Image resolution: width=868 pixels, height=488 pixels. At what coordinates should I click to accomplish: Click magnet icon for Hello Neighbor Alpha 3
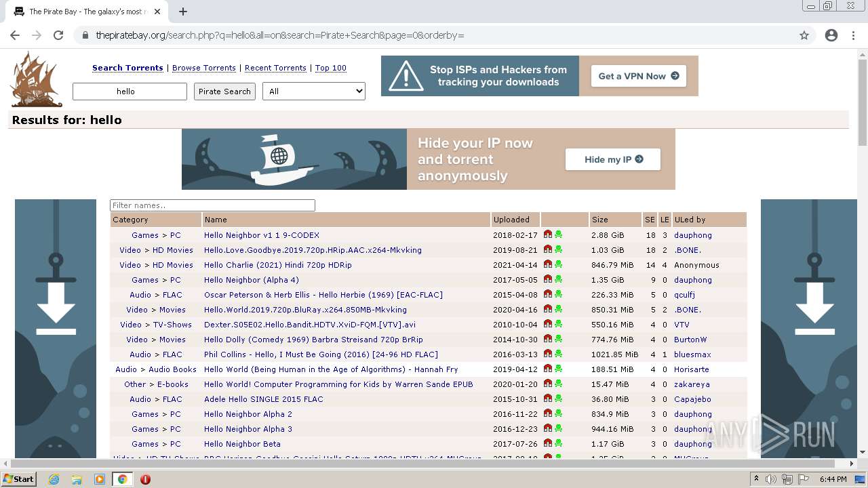[548, 428]
